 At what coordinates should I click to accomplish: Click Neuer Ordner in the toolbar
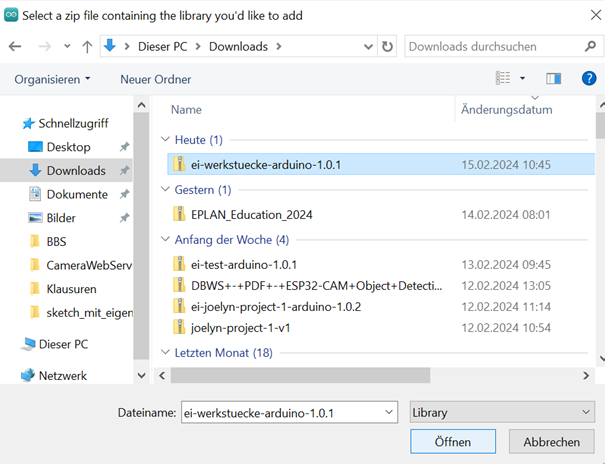tap(155, 79)
